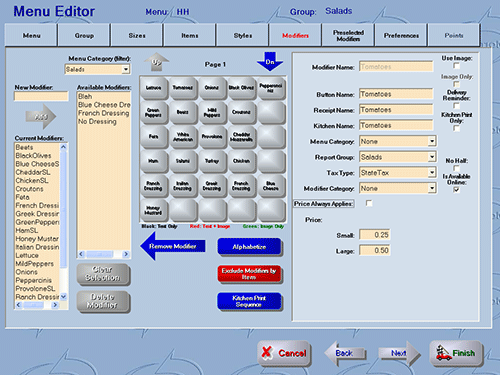Enable the Kitchen Print Only checkbox

tap(457, 128)
